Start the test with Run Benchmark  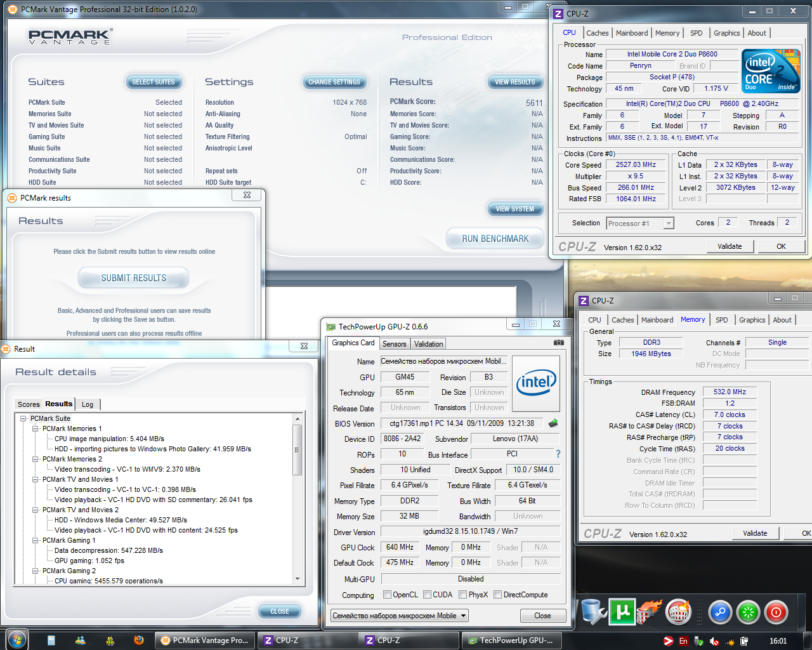(x=495, y=239)
